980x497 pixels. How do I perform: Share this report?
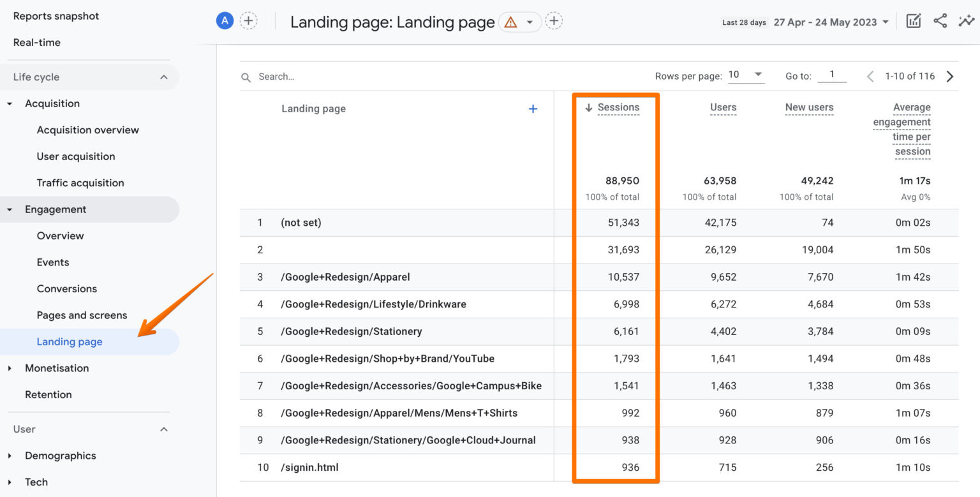coord(940,20)
